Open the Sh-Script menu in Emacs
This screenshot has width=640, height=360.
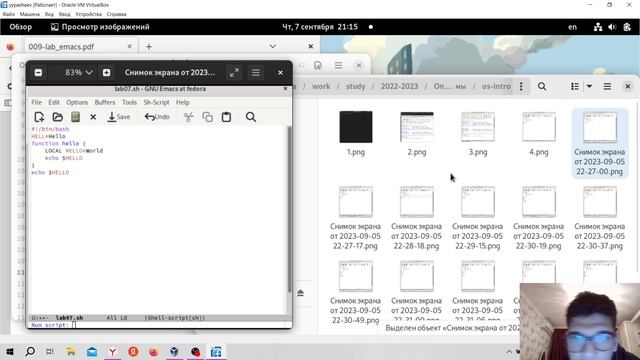click(x=156, y=102)
